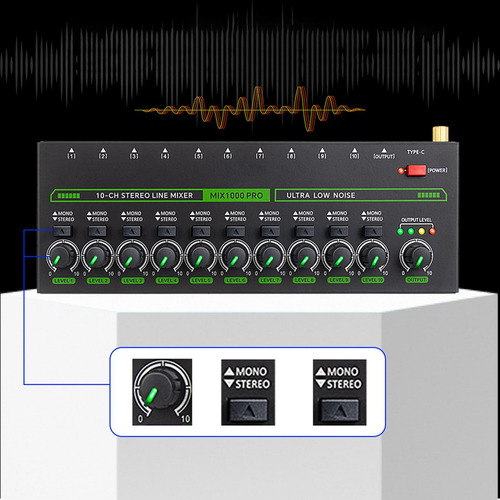500x500 pixels.
Task: Flip the red POWER switch
Action: click(416, 170)
